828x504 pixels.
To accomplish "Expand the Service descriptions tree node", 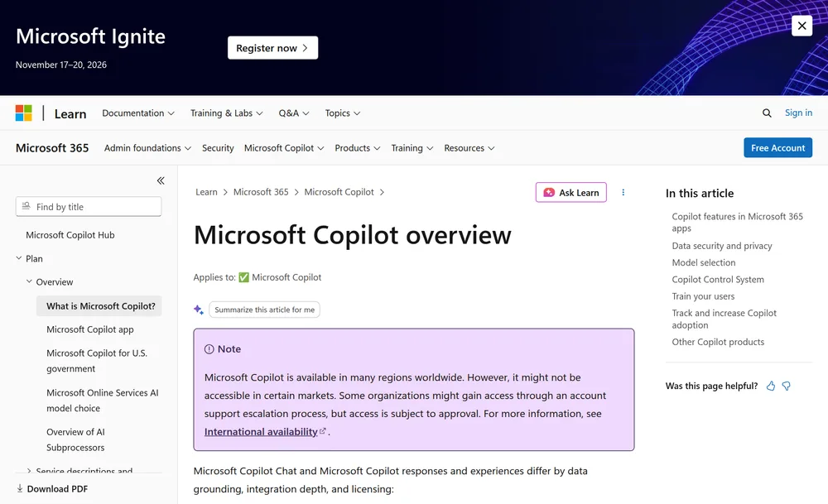I will [30, 470].
